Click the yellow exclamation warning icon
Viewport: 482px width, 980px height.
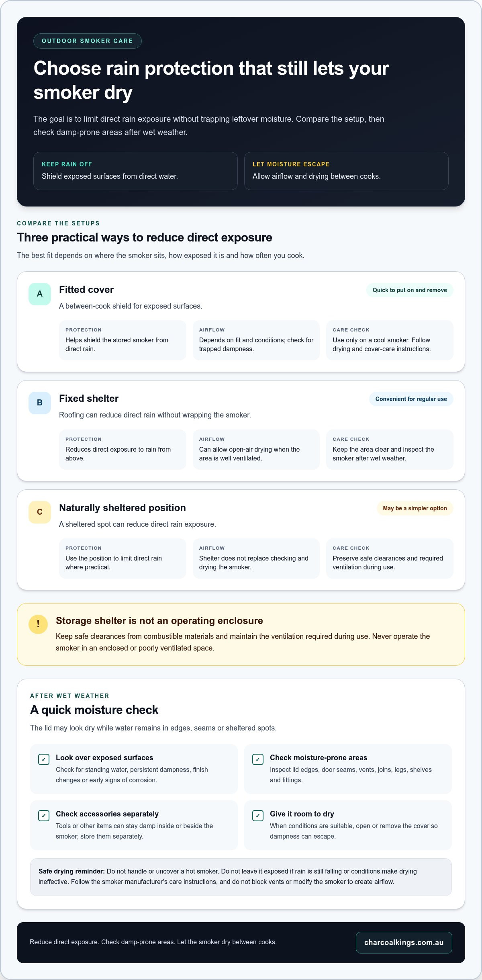pyautogui.click(x=38, y=624)
